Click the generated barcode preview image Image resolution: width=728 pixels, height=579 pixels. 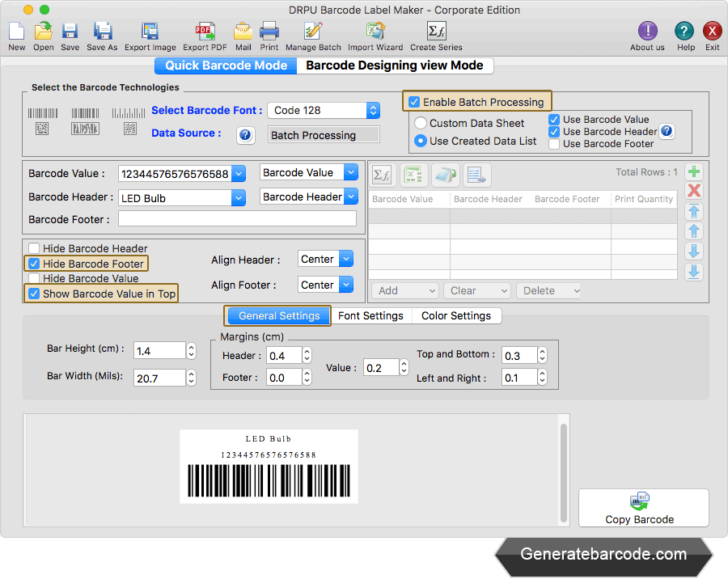pos(269,466)
